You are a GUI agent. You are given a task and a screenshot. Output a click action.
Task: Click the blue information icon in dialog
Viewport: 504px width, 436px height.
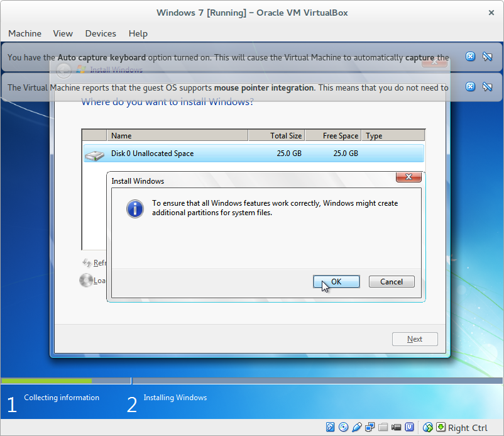click(135, 209)
